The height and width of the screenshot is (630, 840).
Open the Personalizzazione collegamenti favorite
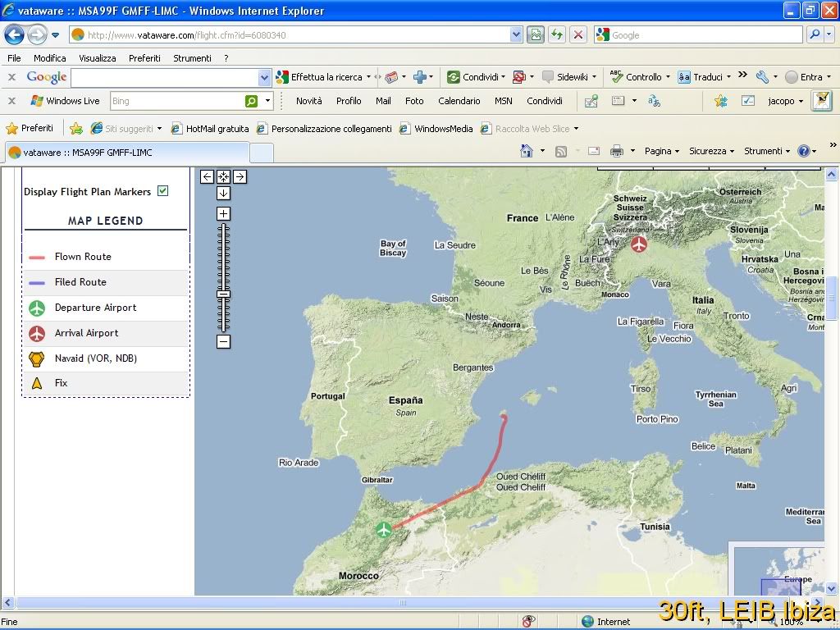(x=324, y=129)
